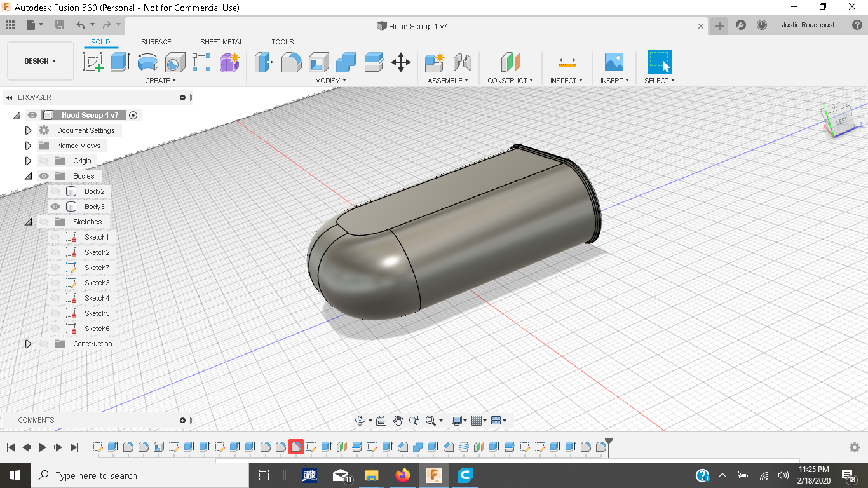Open the Justin Roudabush account menu
Screen dimensions: 868x488
pos(809,25)
